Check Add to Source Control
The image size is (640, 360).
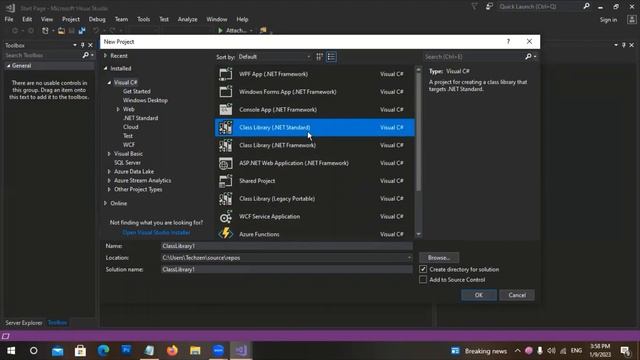pyautogui.click(x=423, y=280)
